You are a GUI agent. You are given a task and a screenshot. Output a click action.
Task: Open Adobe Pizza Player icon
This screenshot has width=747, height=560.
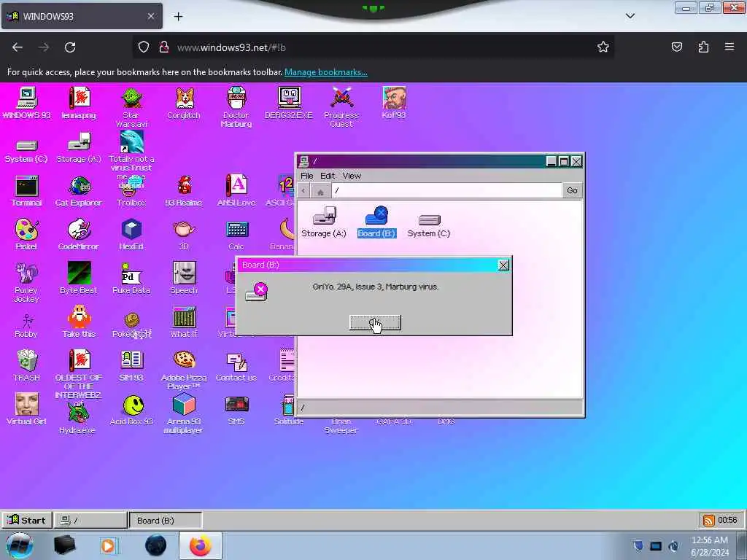184,370
